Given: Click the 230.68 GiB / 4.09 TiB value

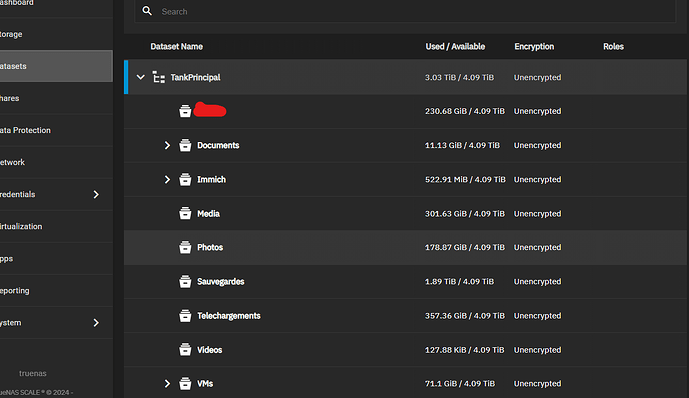Looking at the screenshot, I should [465, 111].
